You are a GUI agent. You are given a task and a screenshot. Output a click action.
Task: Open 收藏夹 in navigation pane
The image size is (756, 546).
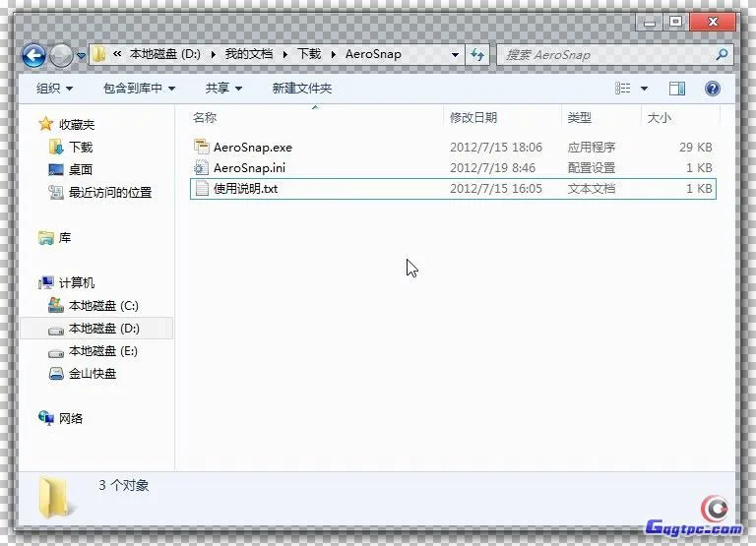tap(77, 124)
